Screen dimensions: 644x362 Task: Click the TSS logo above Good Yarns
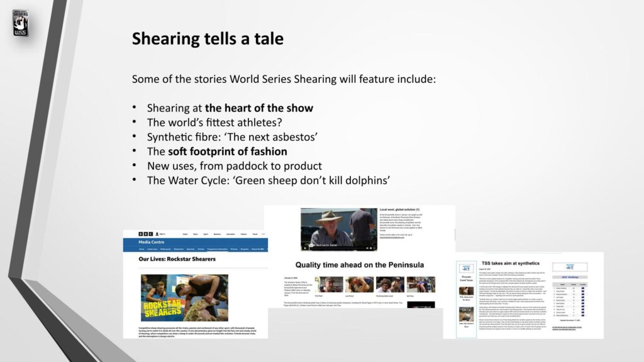(x=466, y=268)
